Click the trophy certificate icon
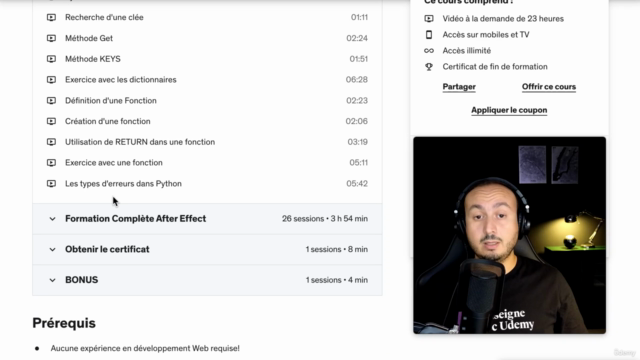 click(429, 67)
